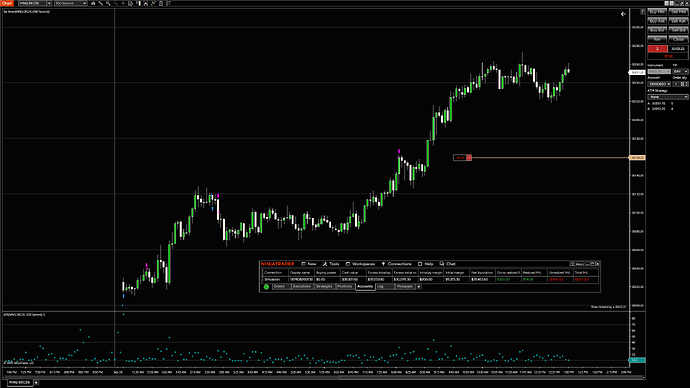Add a new tab in Control Center

(419, 286)
